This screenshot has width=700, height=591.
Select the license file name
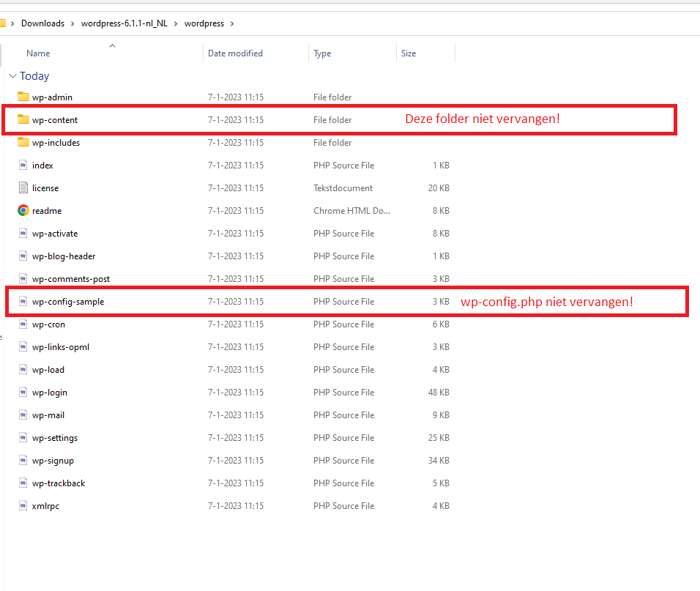45,188
